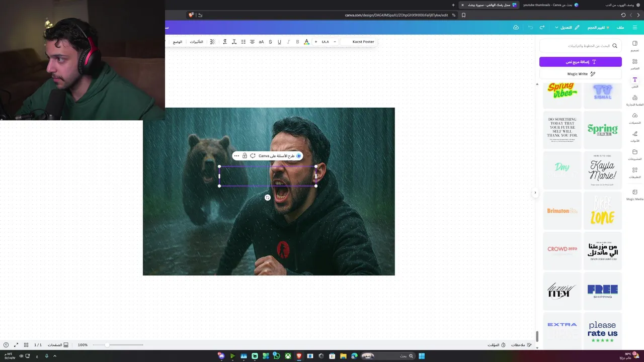Select the Spring Collection text template
This screenshot has height=362, width=644.
click(x=602, y=130)
